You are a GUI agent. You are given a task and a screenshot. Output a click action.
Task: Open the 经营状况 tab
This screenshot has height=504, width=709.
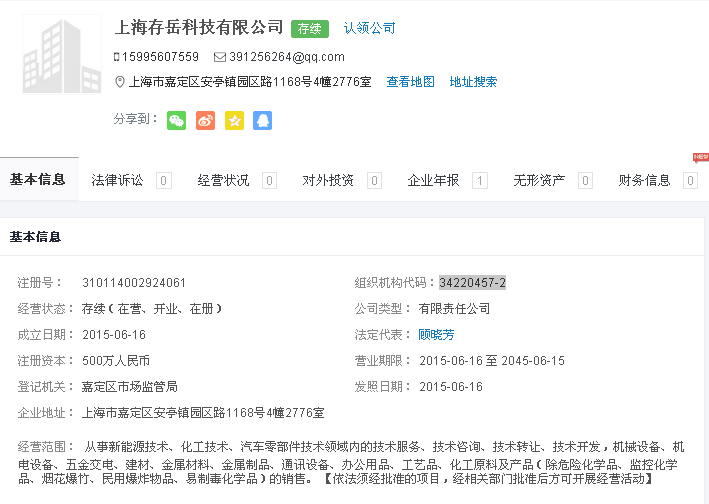(x=223, y=181)
